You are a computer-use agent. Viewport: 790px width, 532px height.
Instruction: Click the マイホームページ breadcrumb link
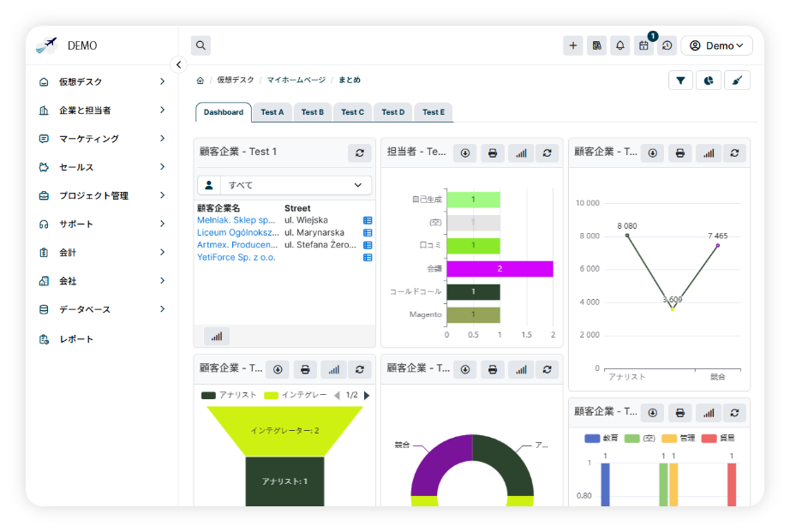point(296,80)
